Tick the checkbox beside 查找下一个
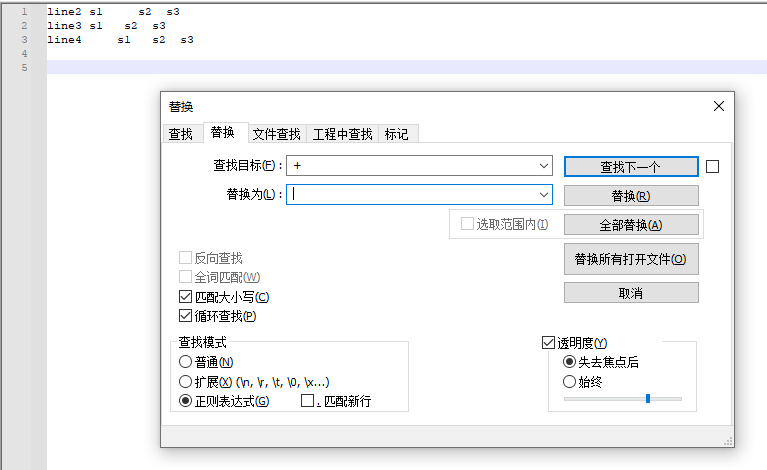767x470 pixels. 713,166
